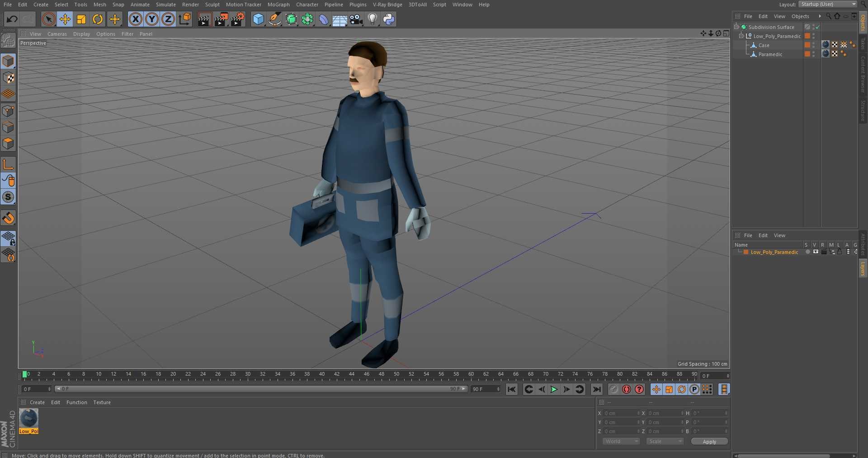Image resolution: width=868 pixels, height=458 pixels.
Task: Select the Case object in tree
Action: [764, 45]
